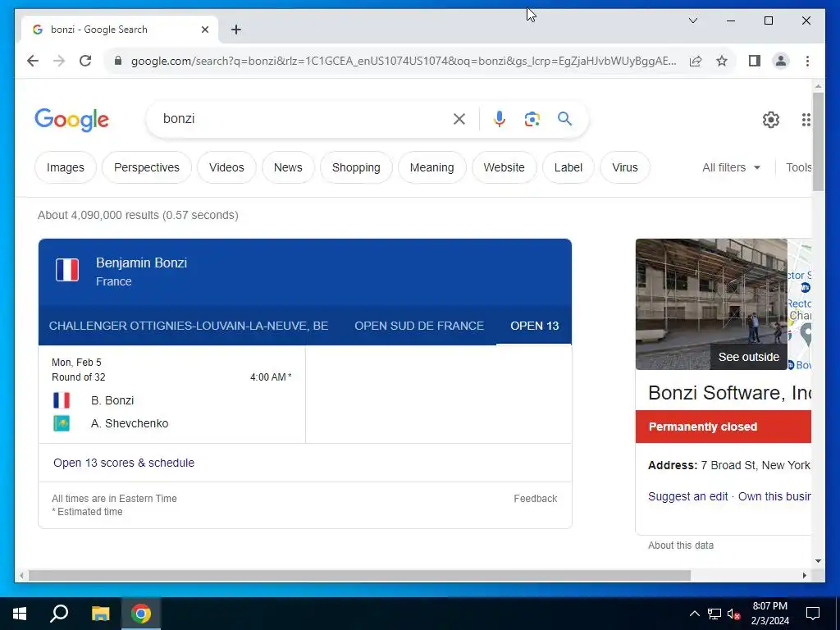Open Windows Start menu
The image size is (840, 630).
click(x=20, y=614)
